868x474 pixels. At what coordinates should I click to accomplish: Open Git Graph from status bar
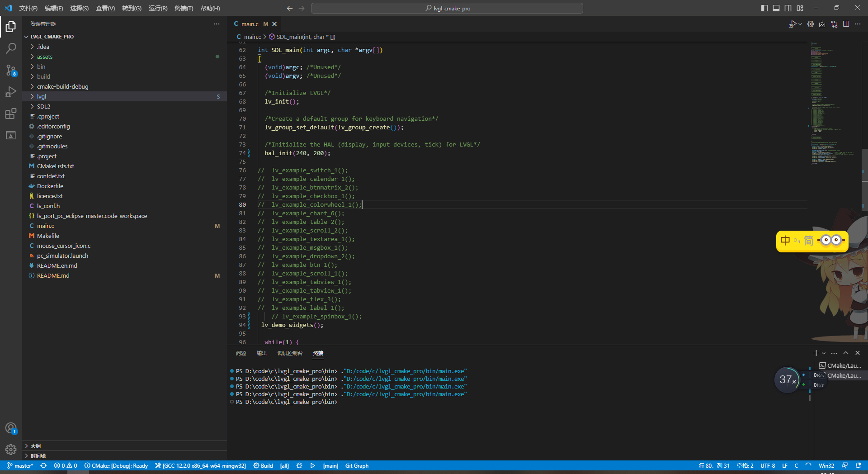(357, 465)
